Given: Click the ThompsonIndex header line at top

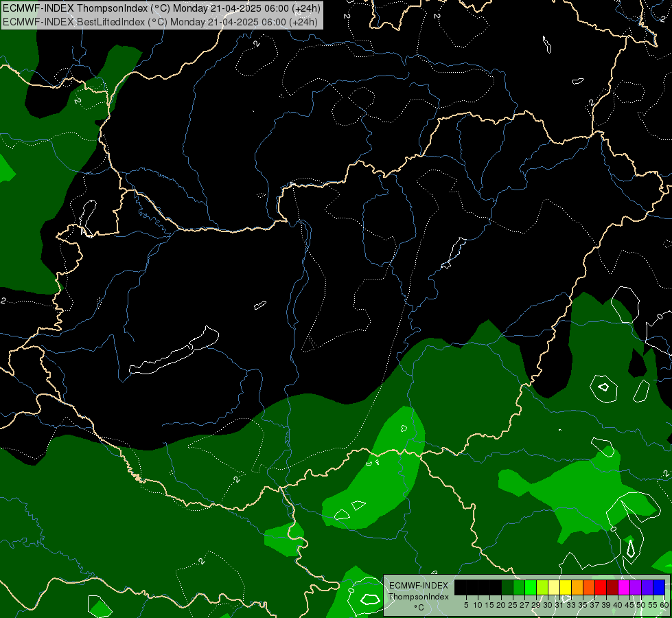Looking at the screenshot, I should point(161,8).
